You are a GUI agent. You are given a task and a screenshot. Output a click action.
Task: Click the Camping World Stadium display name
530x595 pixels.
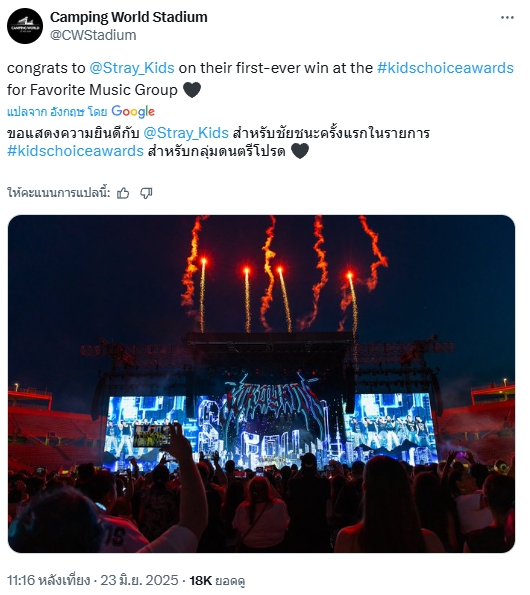(x=129, y=17)
